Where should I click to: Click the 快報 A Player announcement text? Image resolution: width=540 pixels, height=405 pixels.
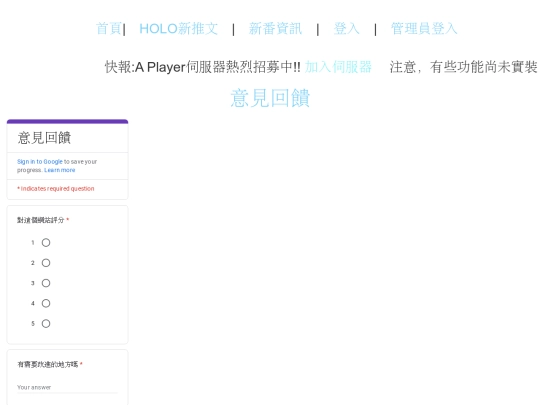click(x=203, y=67)
